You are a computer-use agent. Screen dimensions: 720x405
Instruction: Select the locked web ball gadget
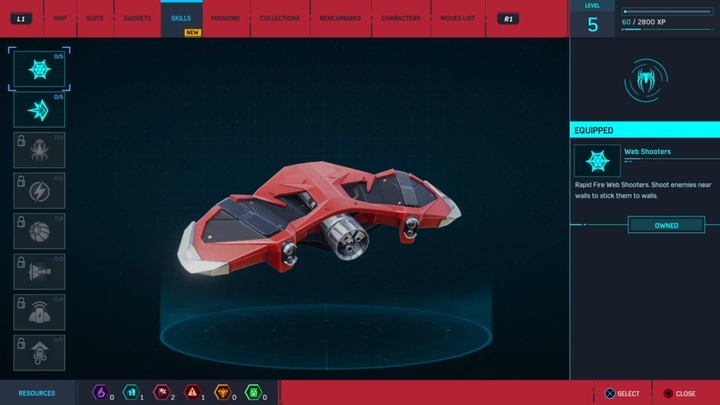[39, 231]
